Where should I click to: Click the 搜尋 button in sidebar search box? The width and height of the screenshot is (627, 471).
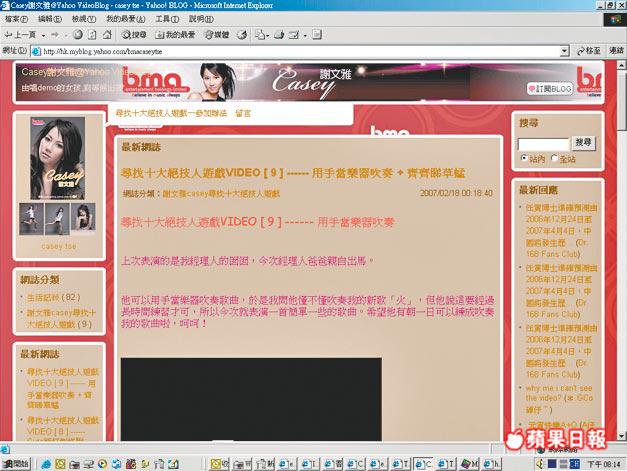click(x=584, y=143)
